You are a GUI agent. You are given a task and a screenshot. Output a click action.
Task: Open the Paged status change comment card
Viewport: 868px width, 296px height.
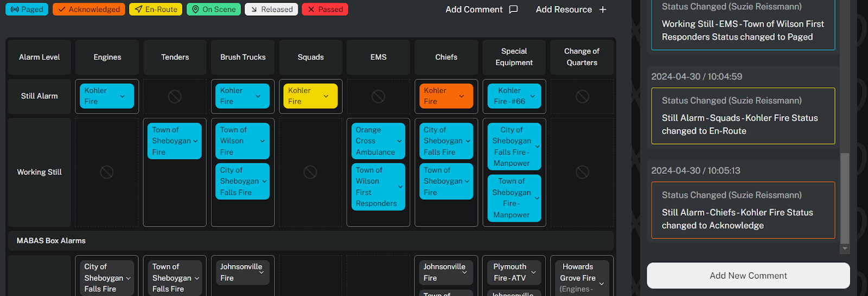pos(743,24)
